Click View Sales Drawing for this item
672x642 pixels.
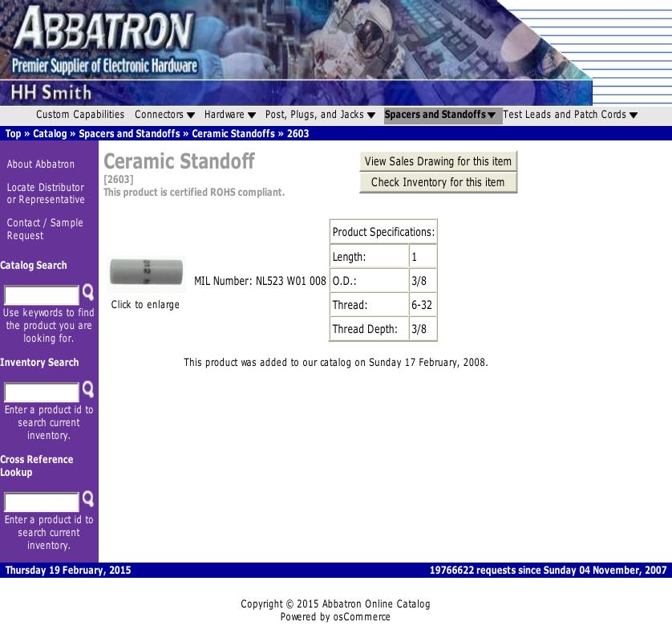click(x=438, y=161)
